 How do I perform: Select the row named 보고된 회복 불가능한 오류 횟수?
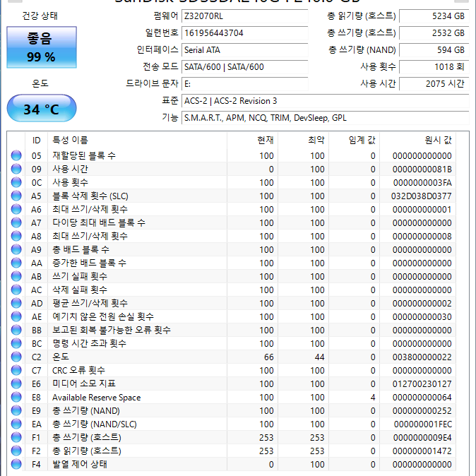coord(232,330)
